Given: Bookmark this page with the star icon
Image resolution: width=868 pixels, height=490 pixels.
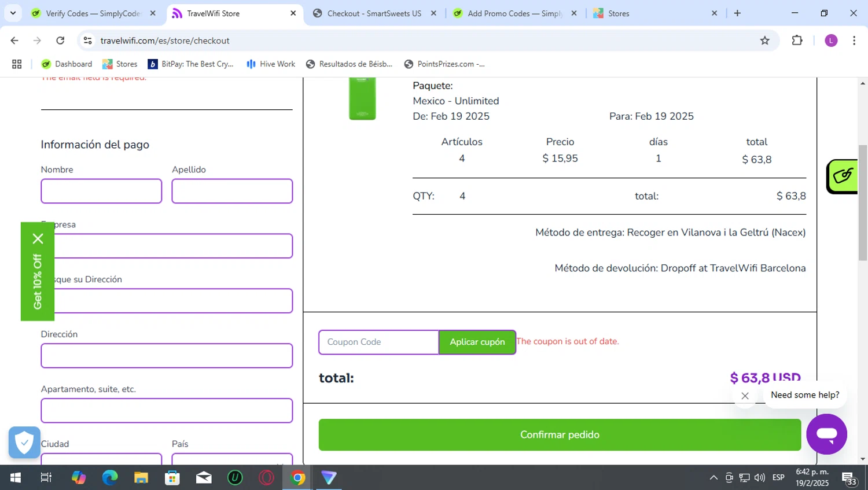Looking at the screenshot, I should pos(765,40).
